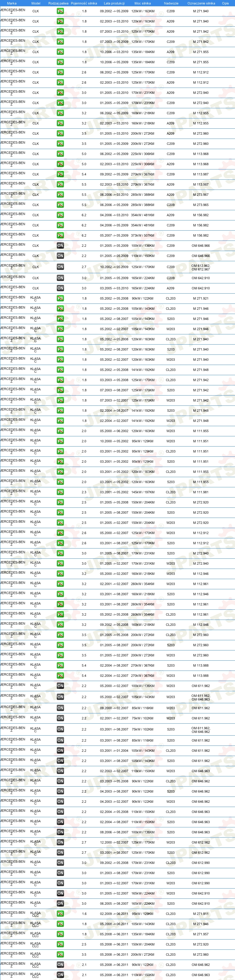Click engine code 'M 271.921'
This screenshot has width=235, height=980.
[x=201, y=299]
